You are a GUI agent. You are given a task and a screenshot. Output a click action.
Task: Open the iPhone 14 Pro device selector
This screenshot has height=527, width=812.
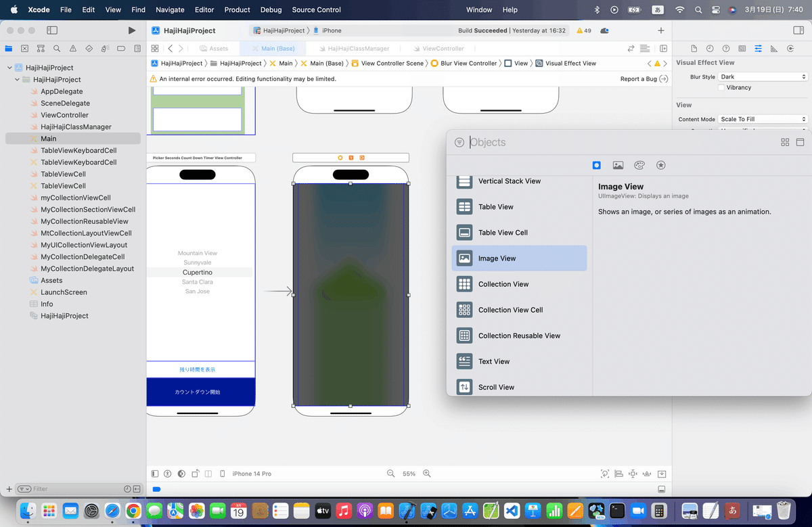click(252, 474)
